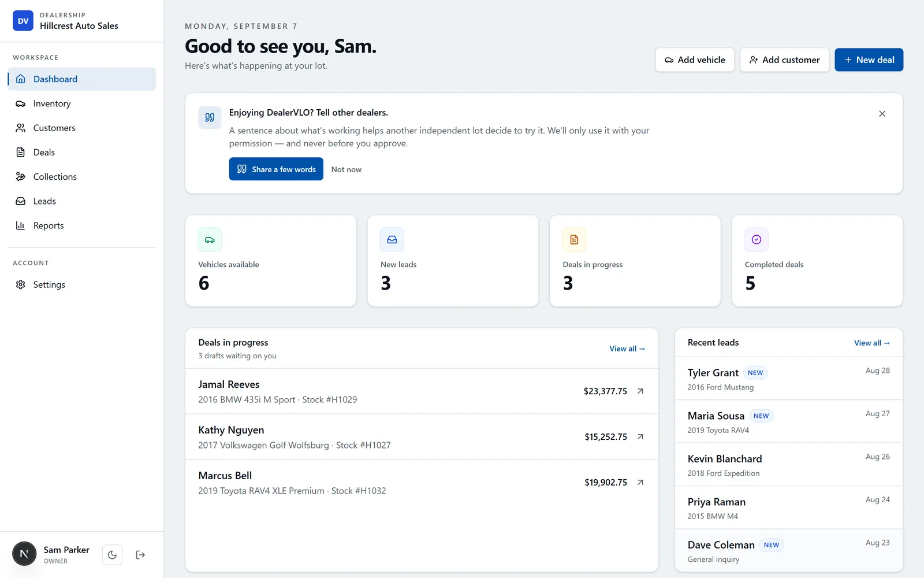This screenshot has width=924, height=578.
Task: Click the DV dealership logo
Action: tap(23, 21)
